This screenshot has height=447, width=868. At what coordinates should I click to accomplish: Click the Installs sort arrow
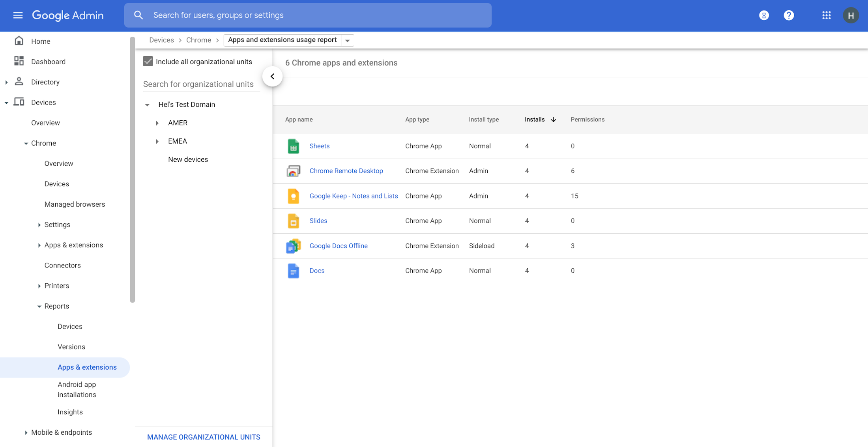coord(553,120)
